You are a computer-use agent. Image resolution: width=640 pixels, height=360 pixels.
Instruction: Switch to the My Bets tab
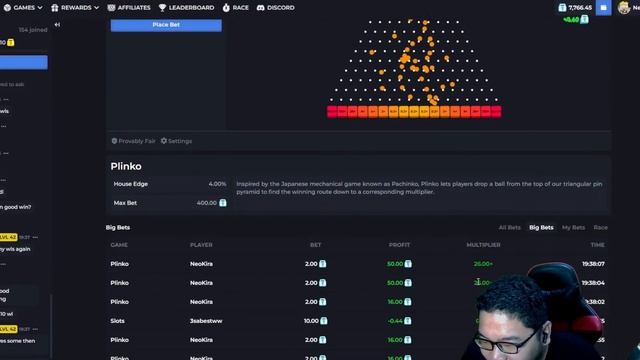573,227
